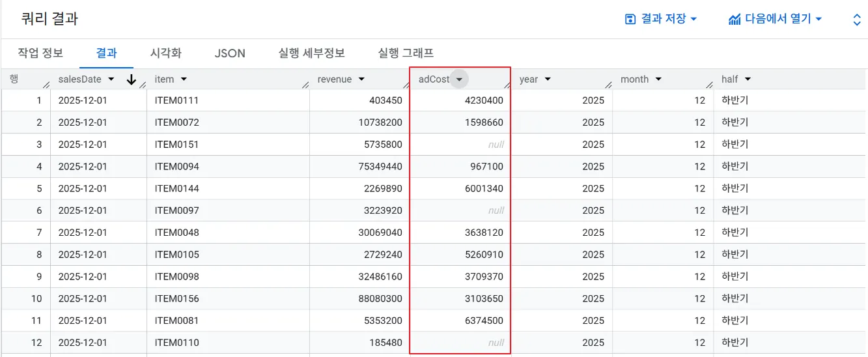Viewport: 868px width, 357px height.
Task: Click the resize handle of year column
Action: (608, 85)
